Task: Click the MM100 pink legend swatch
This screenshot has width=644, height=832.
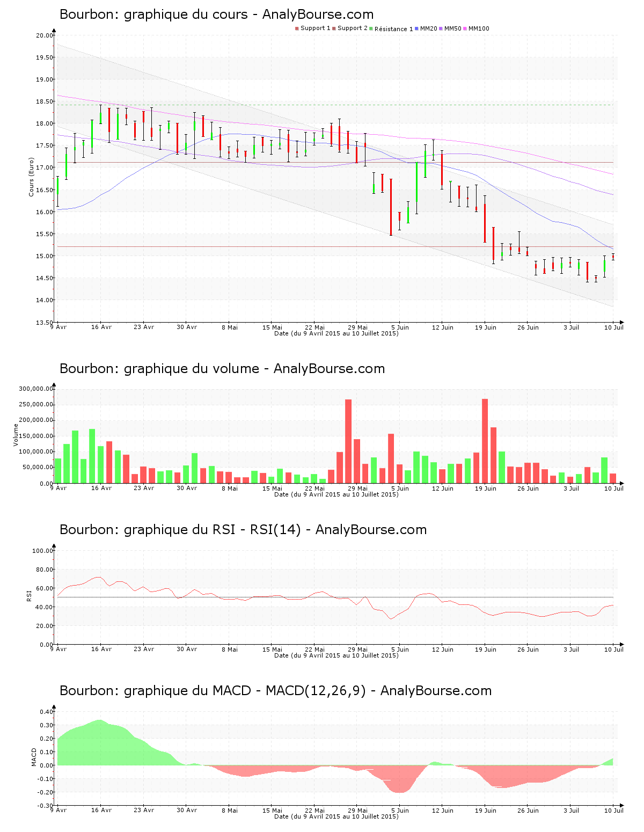Action: pyautogui.click(x=465, y=28)
